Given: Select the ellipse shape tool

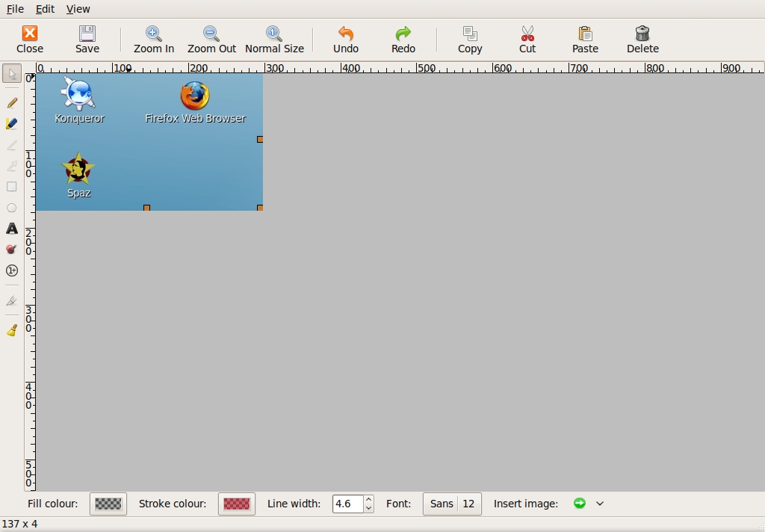Looking at the screenshot, I should 12,208.
